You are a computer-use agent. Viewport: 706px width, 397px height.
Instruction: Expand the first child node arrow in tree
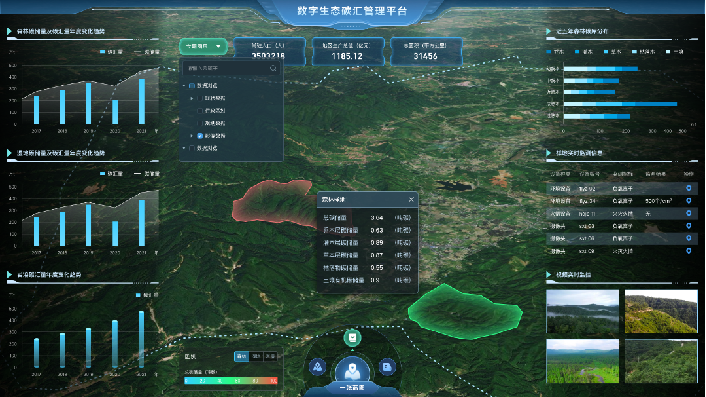click(x=192, y=98)
